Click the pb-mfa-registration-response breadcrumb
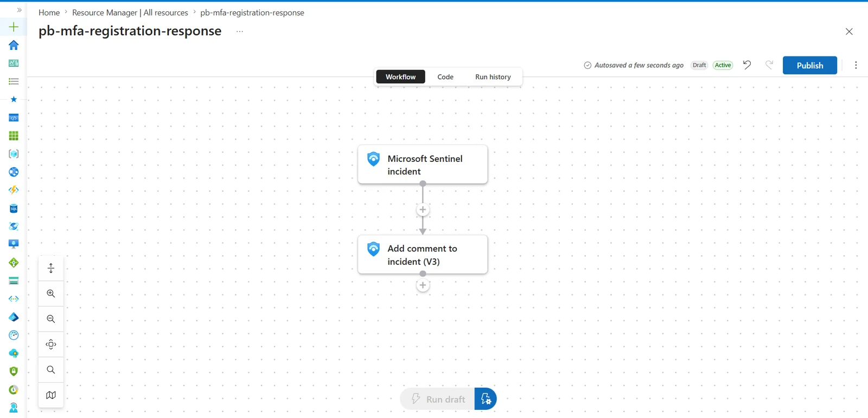 (x=252, y=12)
